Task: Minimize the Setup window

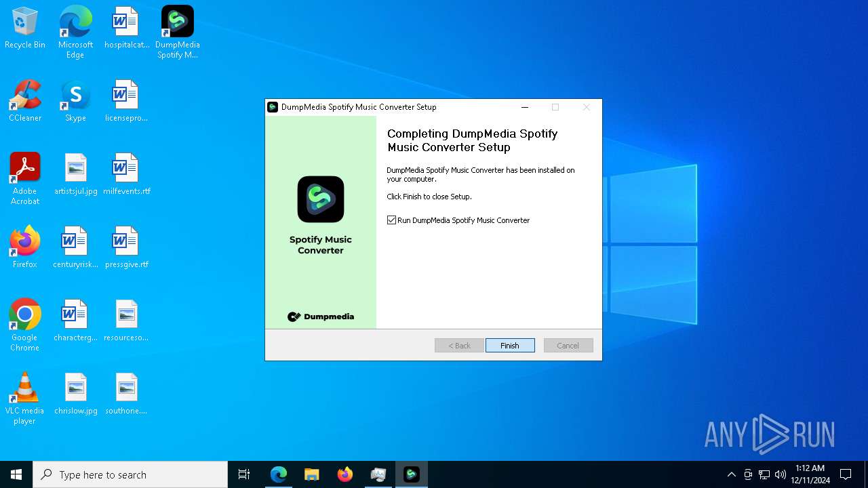Action: [x=525, y=107]
